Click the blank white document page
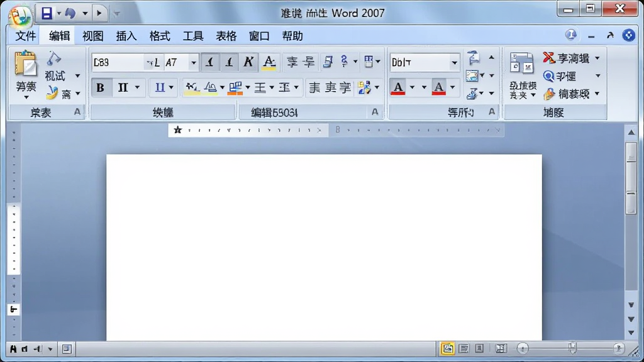The height and width of the screenshot is (362, 644). pos(324,248)
